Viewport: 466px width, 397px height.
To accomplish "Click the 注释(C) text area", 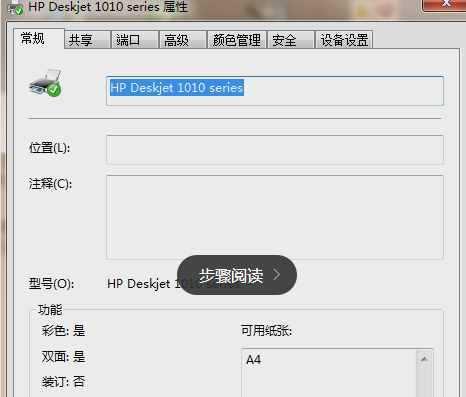I will [275, 217].
